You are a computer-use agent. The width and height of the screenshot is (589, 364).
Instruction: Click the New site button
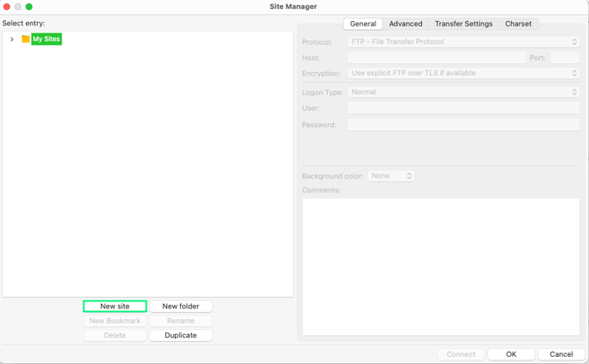[114, 306]
